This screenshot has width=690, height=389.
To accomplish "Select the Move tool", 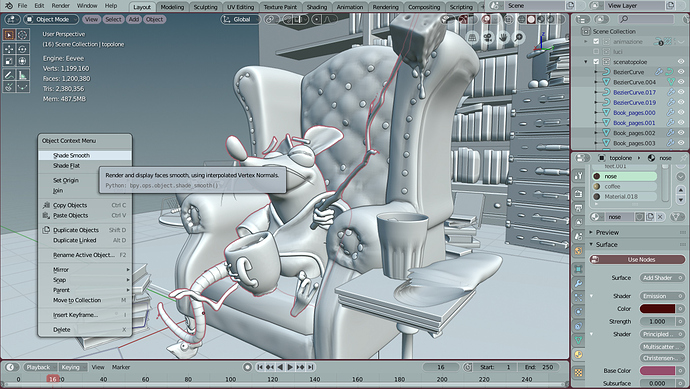I will 9,49.
